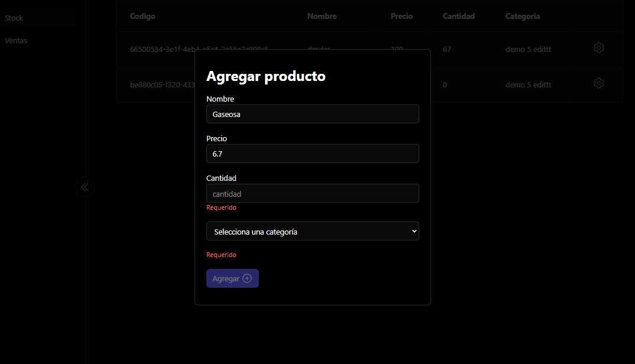Image resolution: width=635 pixels, height=364 pixels.
Task: Click into the empty Cantidad input
Action: point(312,193)
